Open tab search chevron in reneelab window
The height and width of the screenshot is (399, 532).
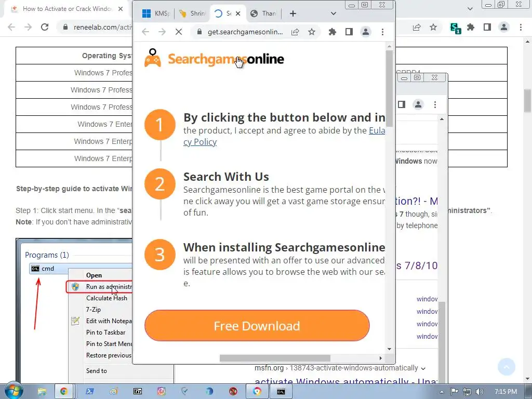click(470, 8)
